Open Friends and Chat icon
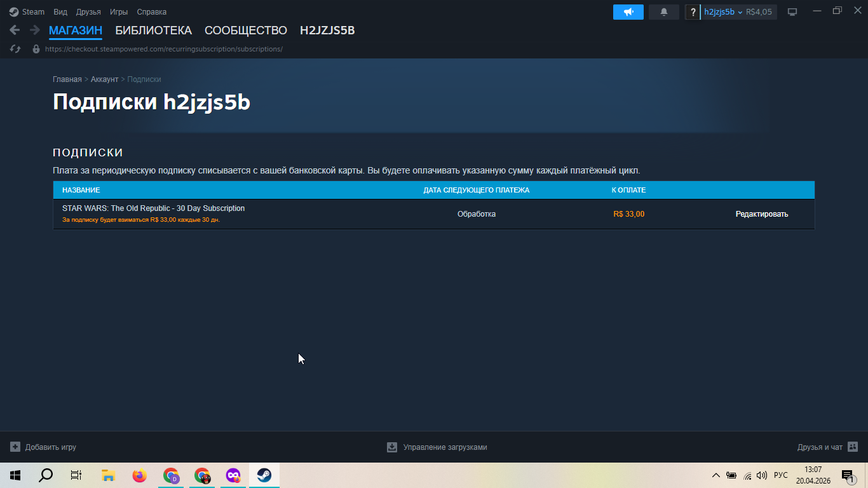The height and width of the screenshot is (488, 868). click(x=853, y=447)
